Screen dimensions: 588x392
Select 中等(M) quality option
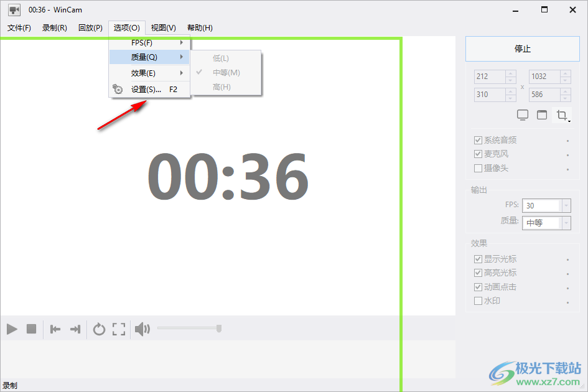226,72
